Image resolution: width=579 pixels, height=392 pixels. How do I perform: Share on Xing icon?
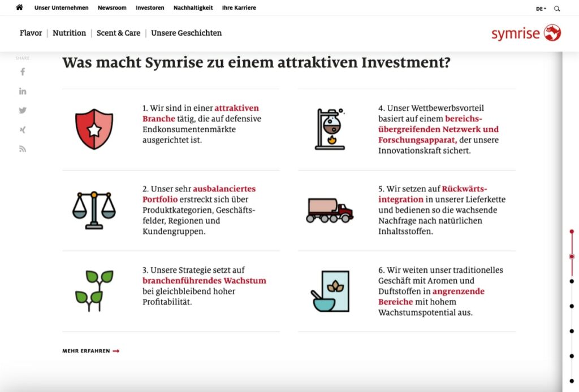point(23,129)
